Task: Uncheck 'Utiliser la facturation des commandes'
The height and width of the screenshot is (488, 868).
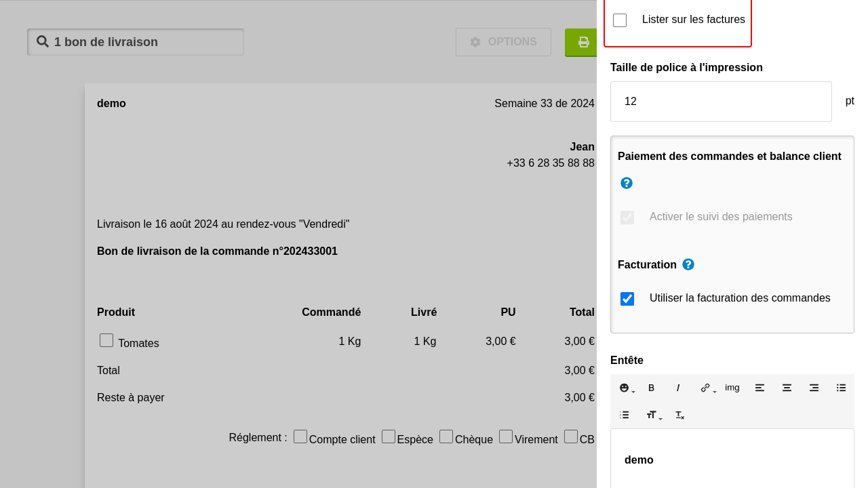Action: coord(627,299)
